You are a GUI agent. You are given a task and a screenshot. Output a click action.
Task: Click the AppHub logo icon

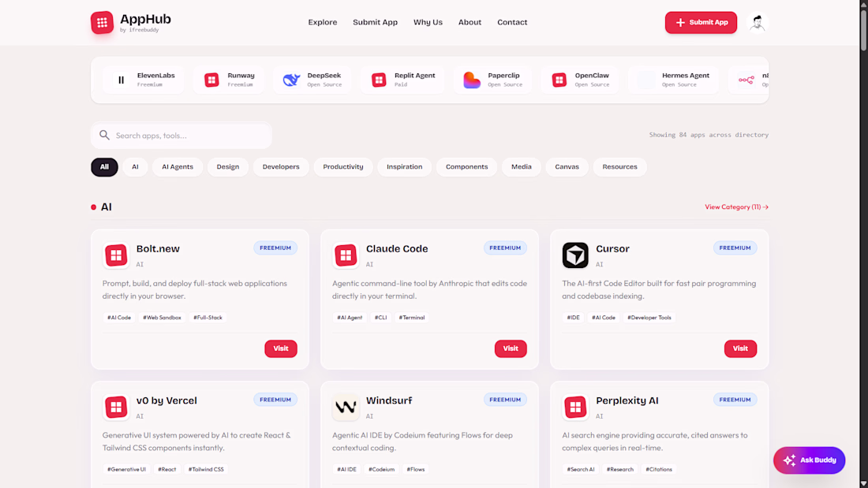point(102,23)
